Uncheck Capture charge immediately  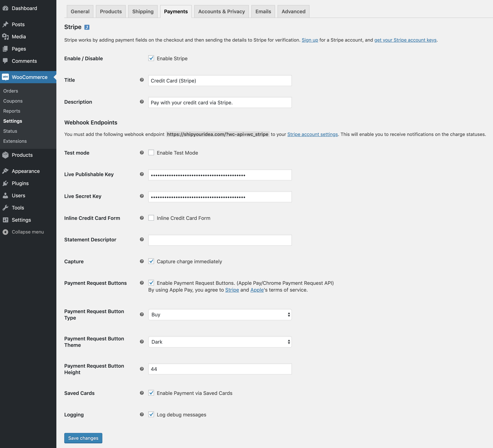[151, 261]
